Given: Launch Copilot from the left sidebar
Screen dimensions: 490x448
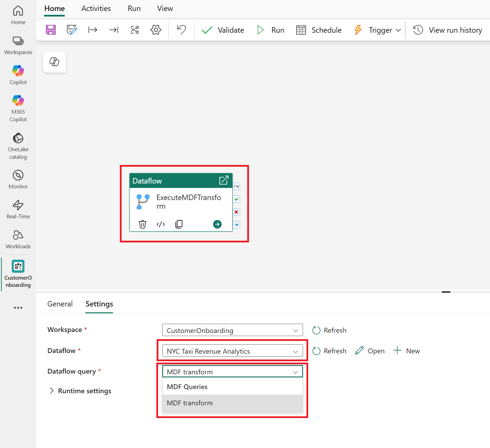Looking at the screenshot, I should pos(18,75).
